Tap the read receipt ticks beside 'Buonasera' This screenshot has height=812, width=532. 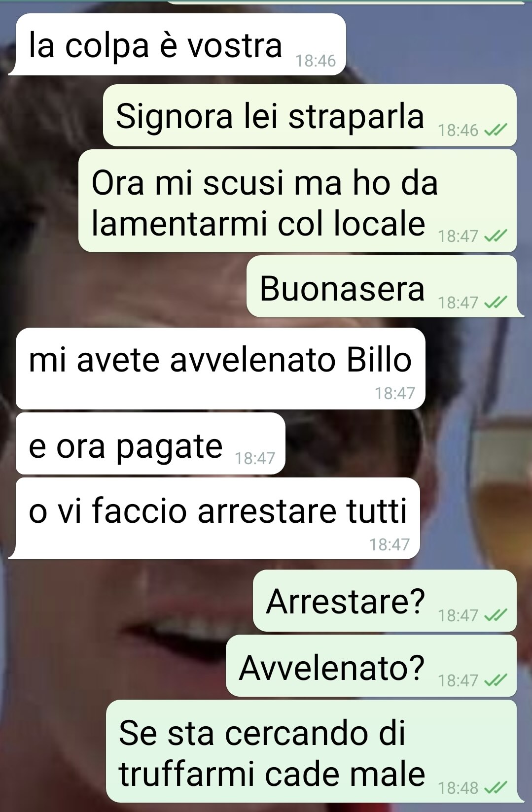tap(496, 302)
